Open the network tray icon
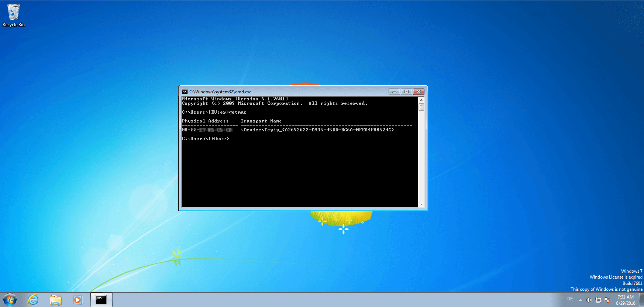The image size is (644, 307). [598, 300]
